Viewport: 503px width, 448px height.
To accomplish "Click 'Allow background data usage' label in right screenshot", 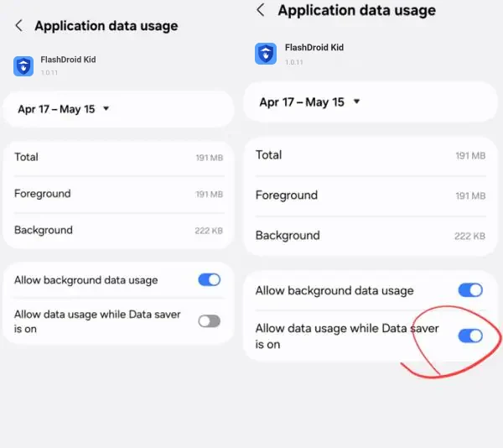I will pos(334,291).
